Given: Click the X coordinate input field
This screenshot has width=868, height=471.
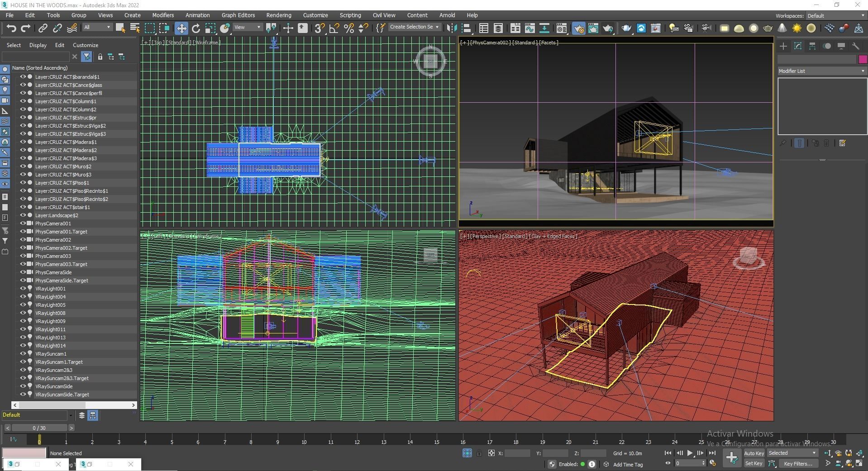Looking at the screenshot, I should 517,453.
